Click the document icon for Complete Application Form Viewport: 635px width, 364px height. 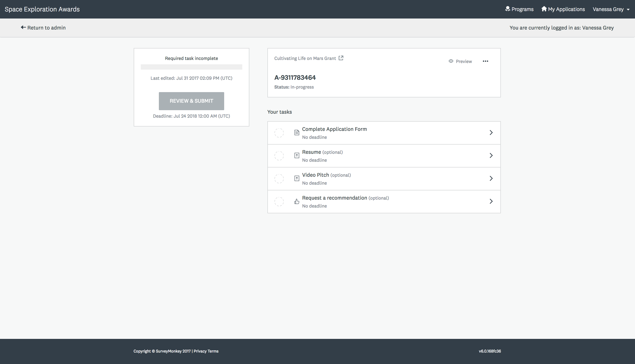297,132
